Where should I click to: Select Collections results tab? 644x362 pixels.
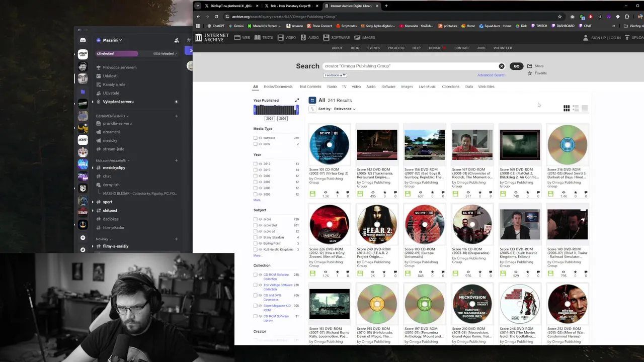(x=451, y=86)
